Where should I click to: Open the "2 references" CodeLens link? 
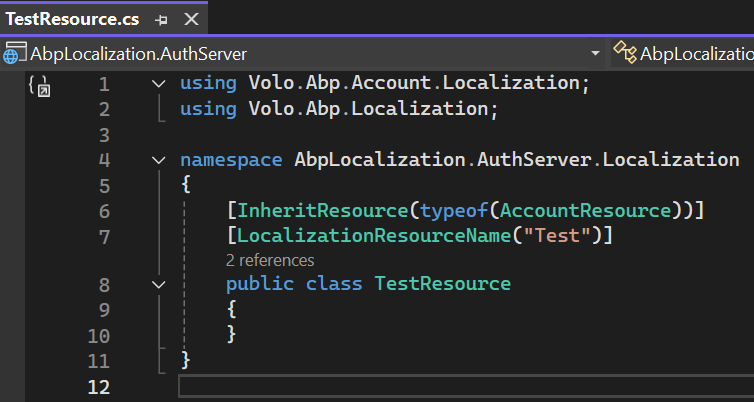click(270, 260)
